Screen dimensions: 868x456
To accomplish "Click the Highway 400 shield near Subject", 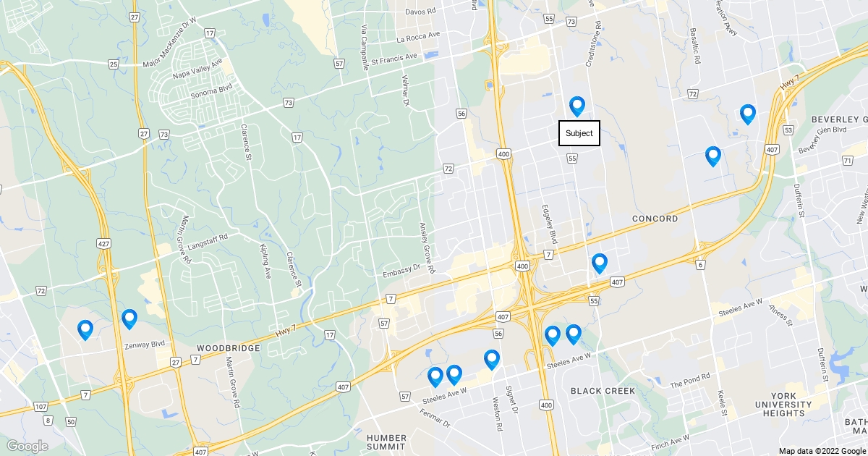I will click(x=504, y=153).
